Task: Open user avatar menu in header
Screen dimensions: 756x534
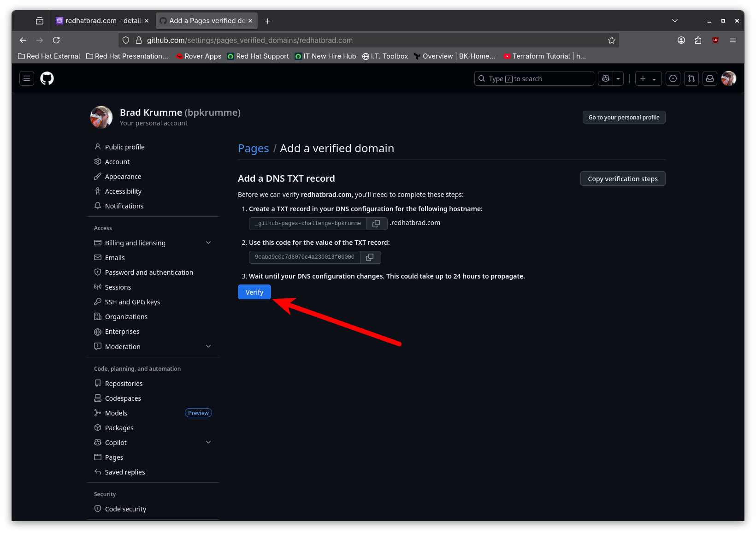Action: tap(729, 78)
